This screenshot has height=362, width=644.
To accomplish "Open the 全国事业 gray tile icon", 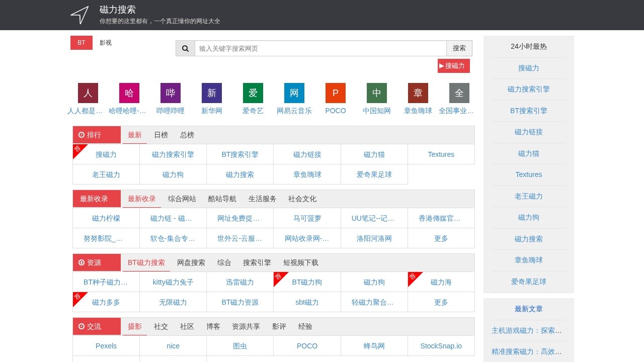I will (459, 93).
